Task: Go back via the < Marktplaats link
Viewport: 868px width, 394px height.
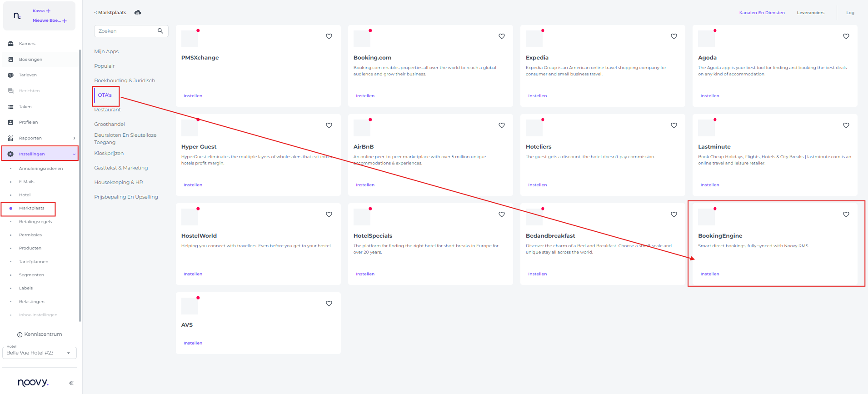Action: pos(110,13)
